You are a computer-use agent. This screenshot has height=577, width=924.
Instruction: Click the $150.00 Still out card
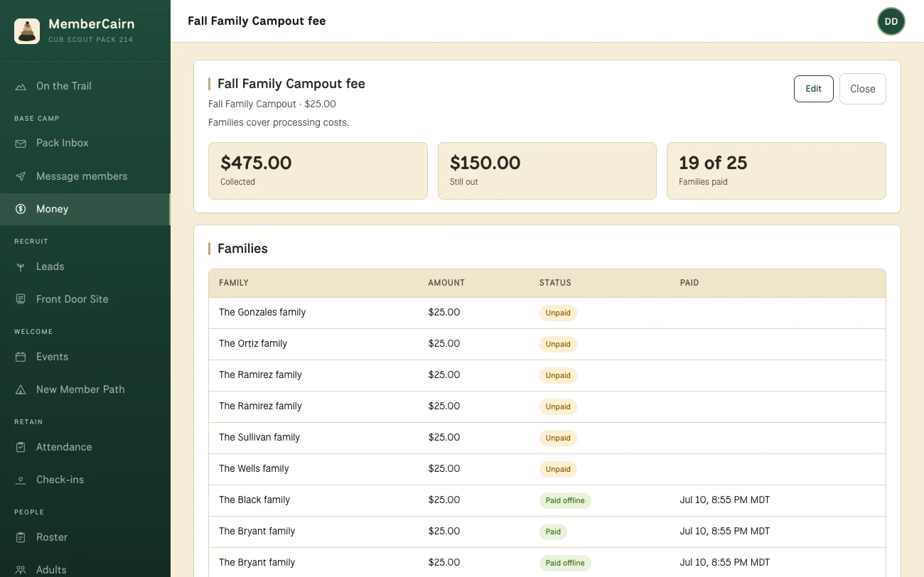coord(547,171)
